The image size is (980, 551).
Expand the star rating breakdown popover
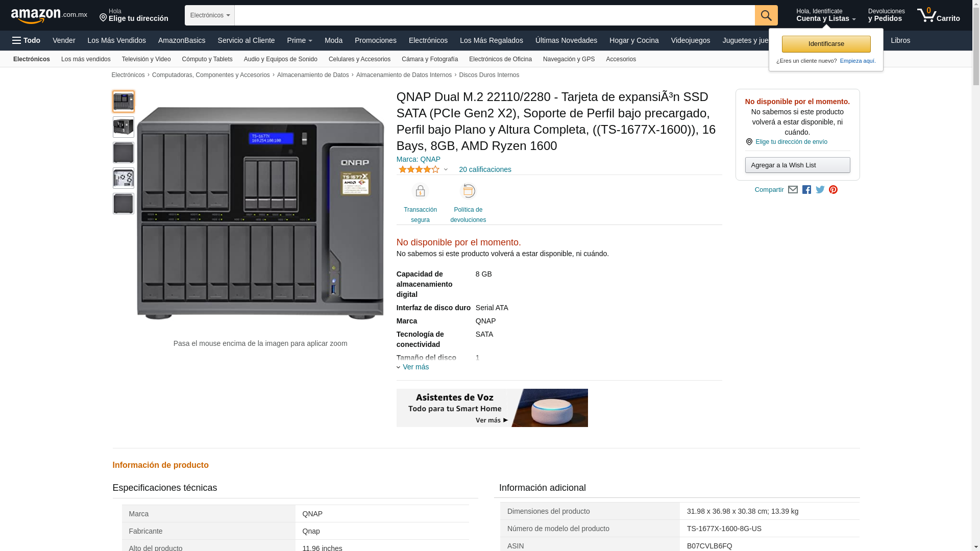pos(446,169)
